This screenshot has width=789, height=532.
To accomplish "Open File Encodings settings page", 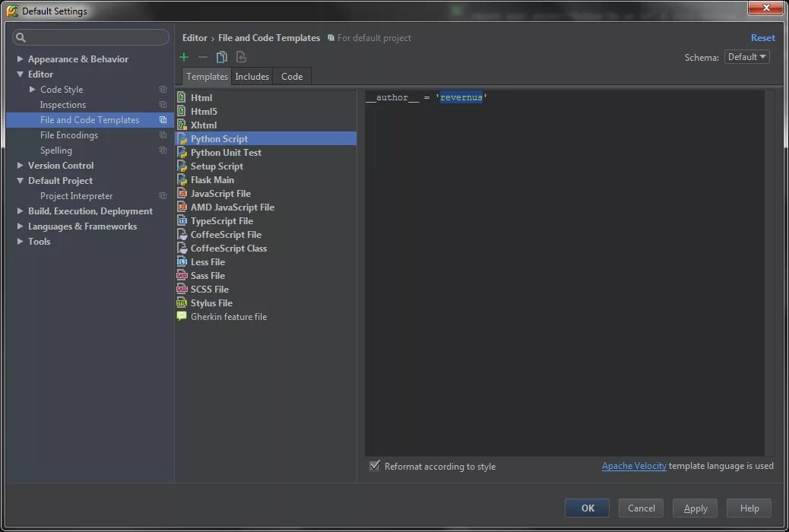I will (69, 135).
